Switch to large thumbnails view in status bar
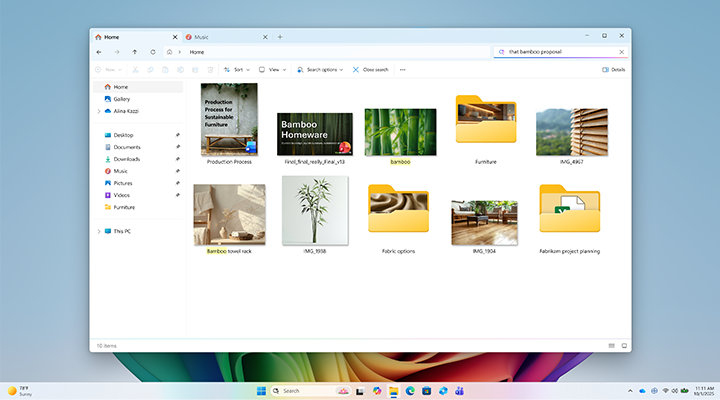Viewport: 720px width, 400px height. [624, 346]
